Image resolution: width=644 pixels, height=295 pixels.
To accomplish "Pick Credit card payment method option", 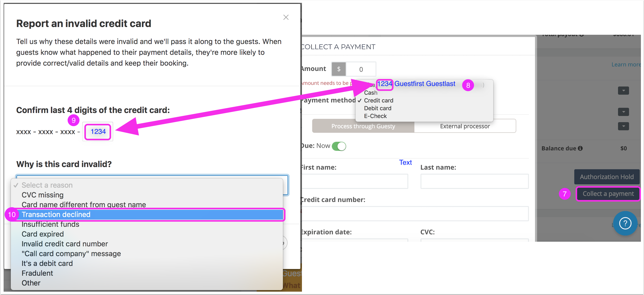I will click(x=424, y=100).
